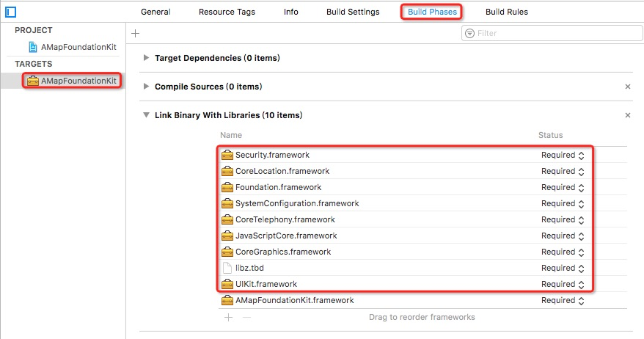Click the libz.tbd file icon

[227, 268]
